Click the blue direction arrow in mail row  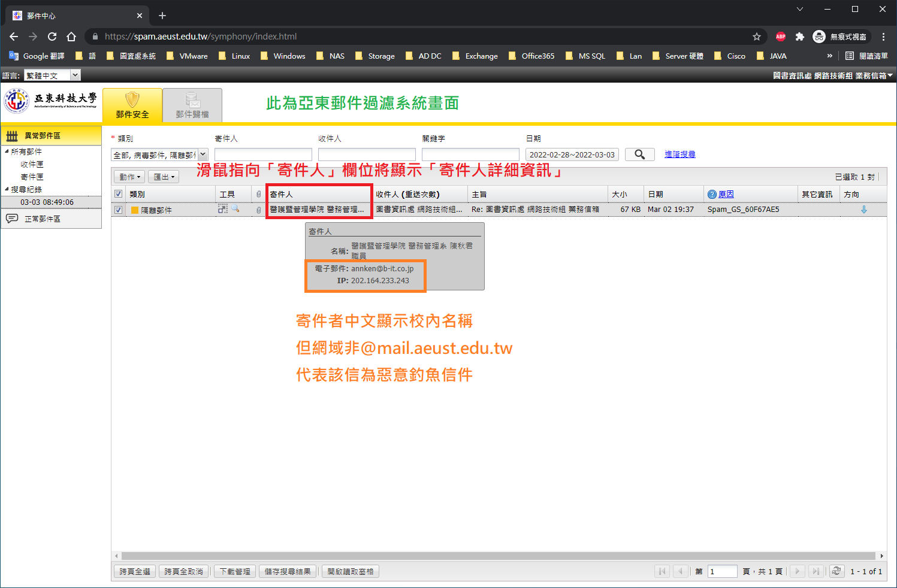tap(863, 210)
